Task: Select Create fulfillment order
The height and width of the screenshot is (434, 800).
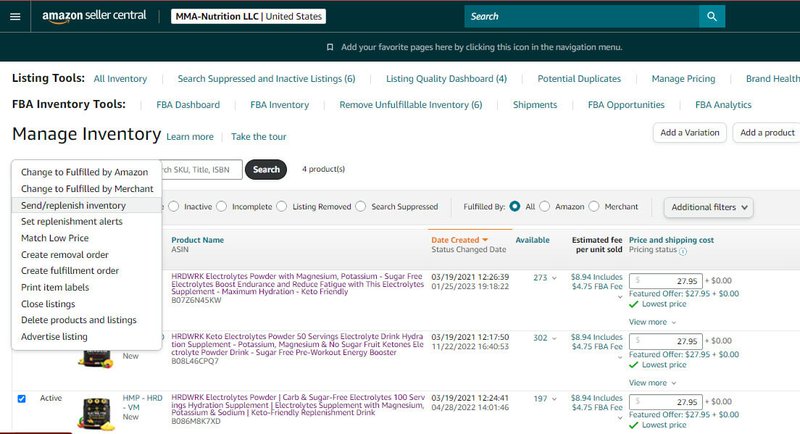Action: [x=70, y=271]
